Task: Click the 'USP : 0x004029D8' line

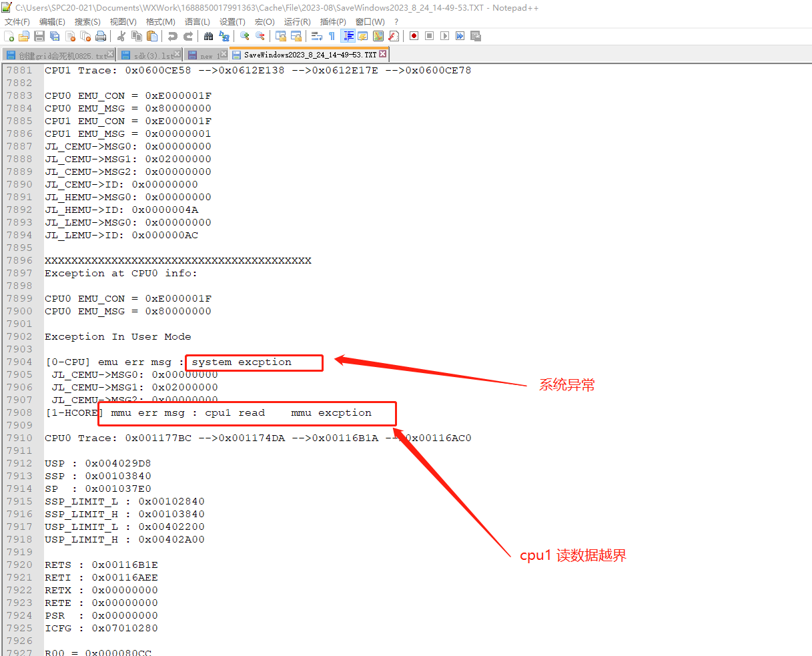Action: click(x=98, y=463)
